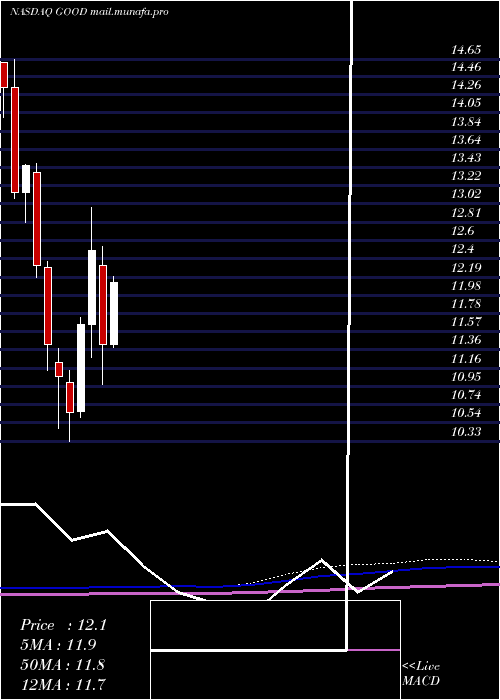Click the 12MA : 11.7 readout
500x700 pixels.
(x=63, y=684)
